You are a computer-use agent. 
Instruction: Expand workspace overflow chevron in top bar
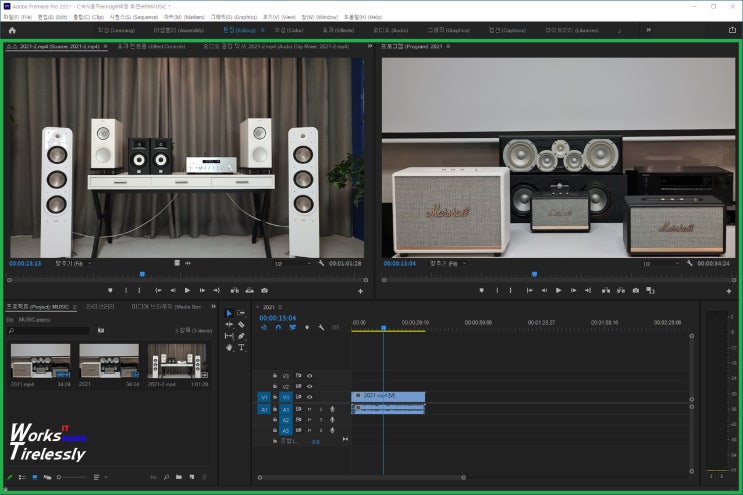(649, 30)
